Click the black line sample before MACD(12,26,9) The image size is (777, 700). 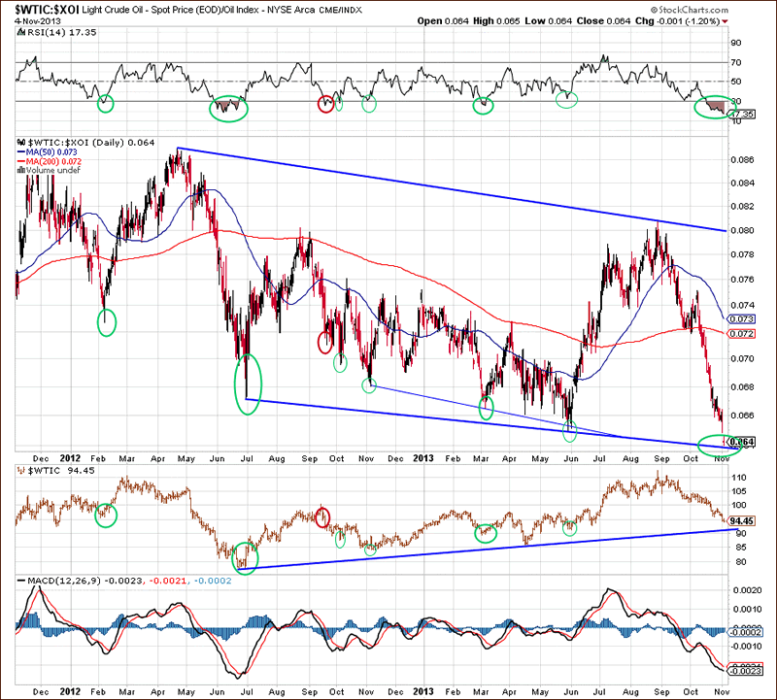20,581
